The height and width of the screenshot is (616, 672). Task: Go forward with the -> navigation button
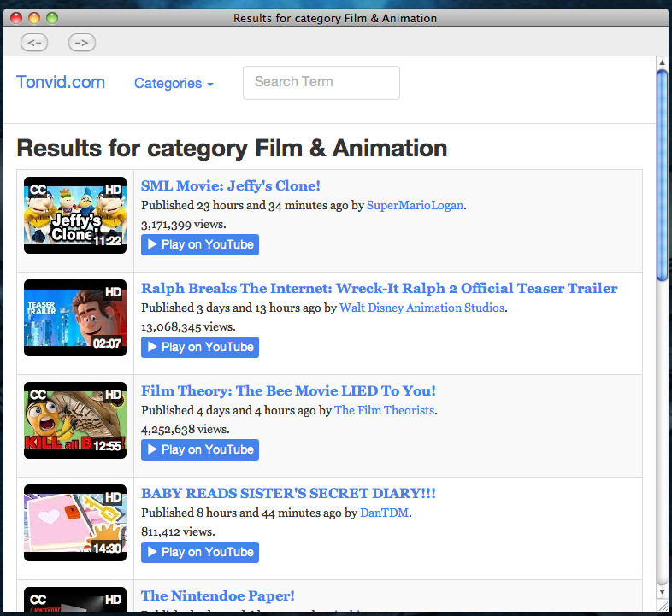pos(82,43)
